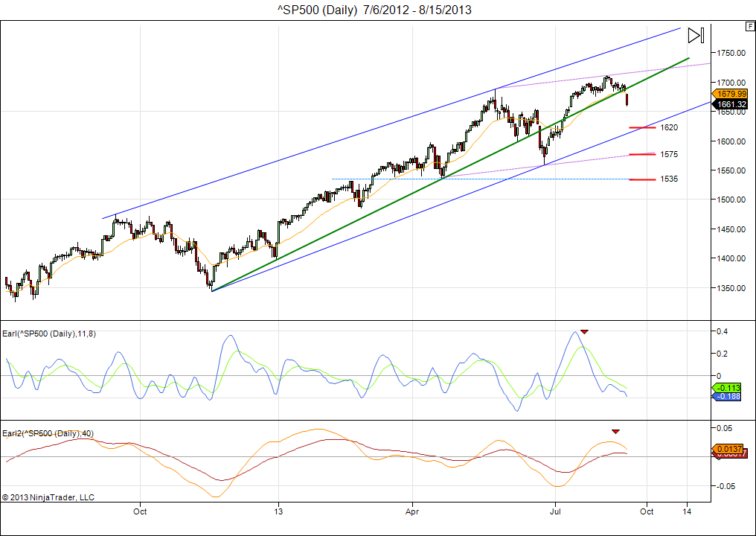756x536 pixels.
Task: Click the red triangle marker in Earl2 panel
Action: [x=615, y=431]
